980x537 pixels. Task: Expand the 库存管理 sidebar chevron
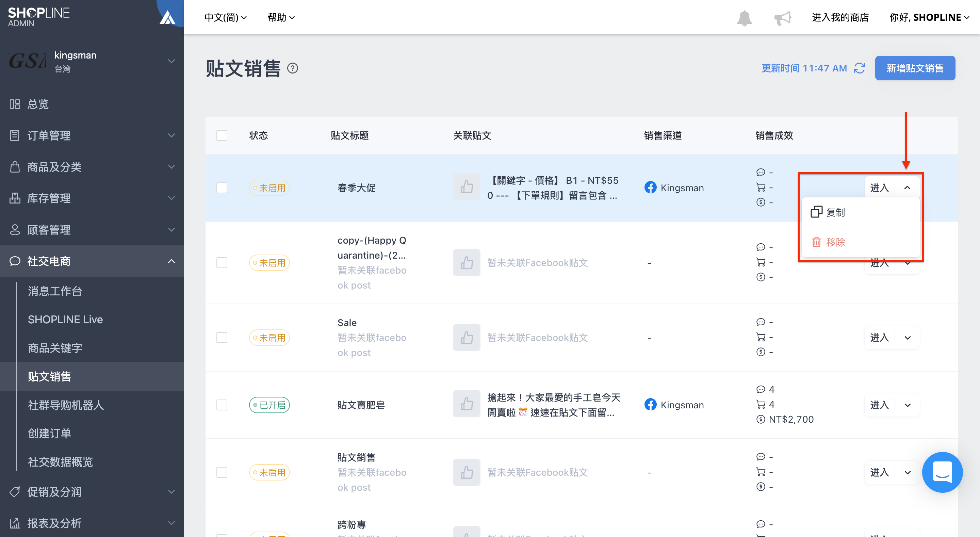click(x=171, y=198)
